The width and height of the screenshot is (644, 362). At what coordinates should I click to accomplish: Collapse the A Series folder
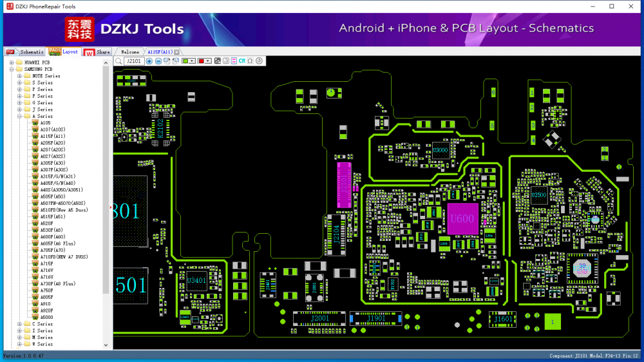19,117
